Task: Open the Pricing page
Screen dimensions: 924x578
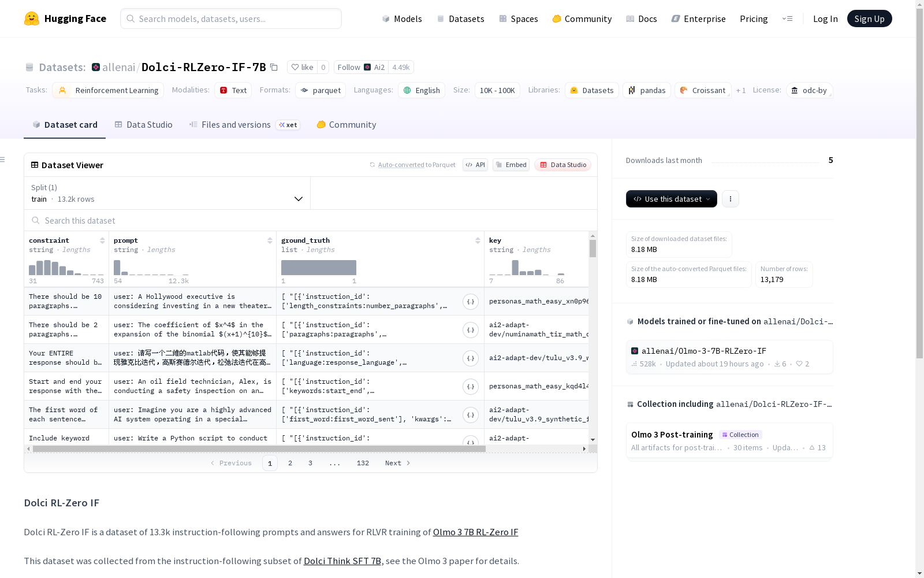Action: point(754,18)
